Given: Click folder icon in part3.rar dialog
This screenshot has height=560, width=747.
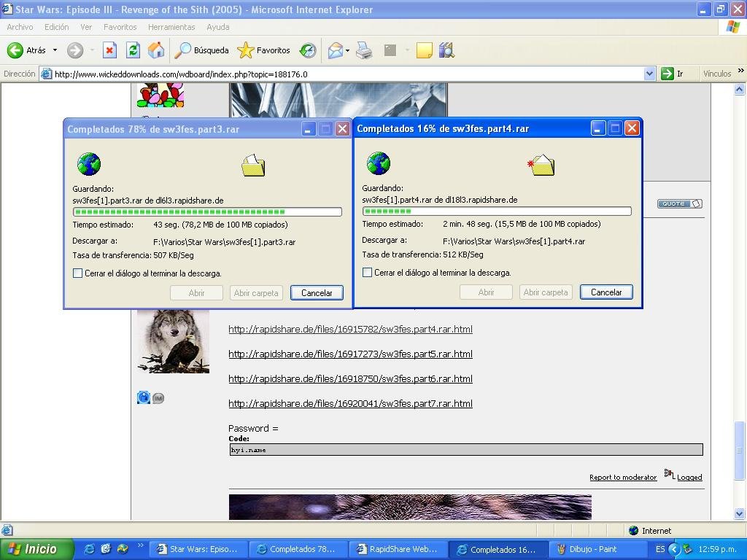Looking at the screenshot, I should coord(253,166).
